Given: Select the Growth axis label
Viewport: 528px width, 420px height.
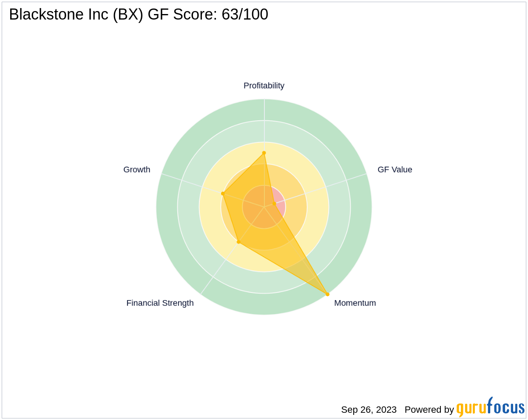Looking at the screenshot, I should click(x=136, y=170).
